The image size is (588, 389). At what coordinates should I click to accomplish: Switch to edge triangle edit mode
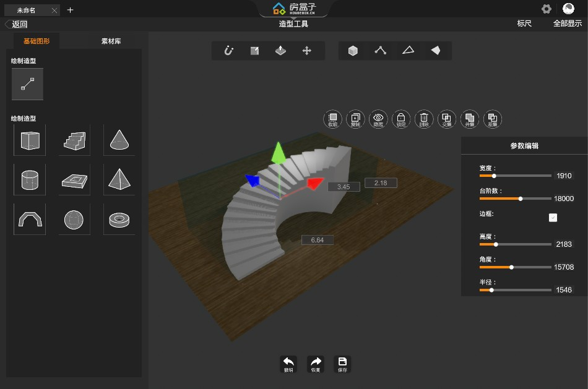(x=408, y=50)
